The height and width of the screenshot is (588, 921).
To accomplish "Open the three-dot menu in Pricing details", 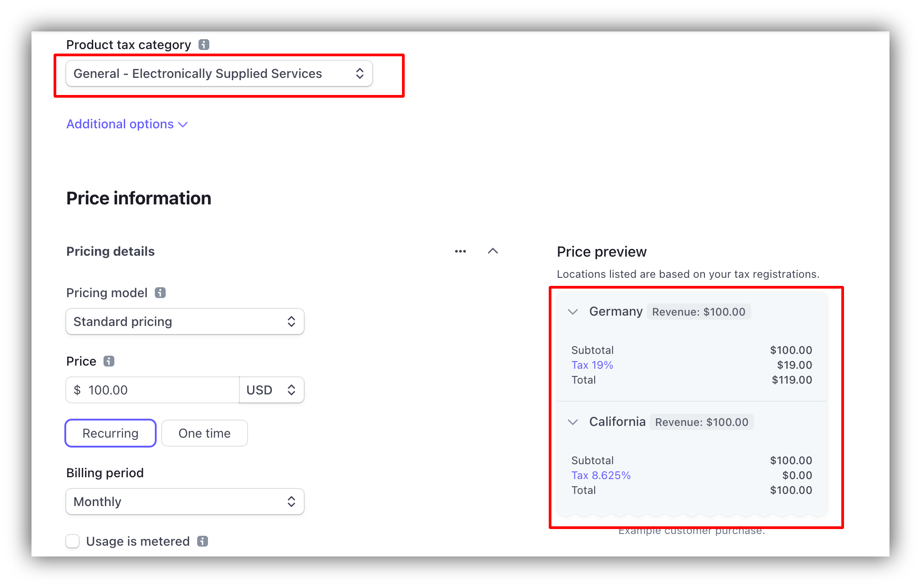I will (460, 251).
